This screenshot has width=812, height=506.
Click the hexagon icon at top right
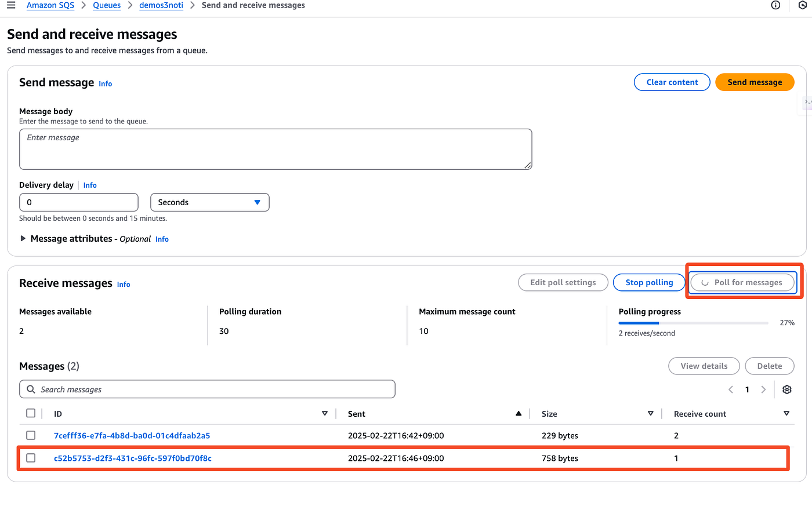click(x=803, y=5)
